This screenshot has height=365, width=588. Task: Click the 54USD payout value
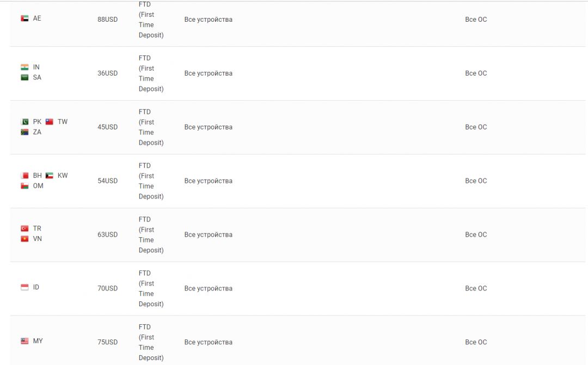[108, 181]
